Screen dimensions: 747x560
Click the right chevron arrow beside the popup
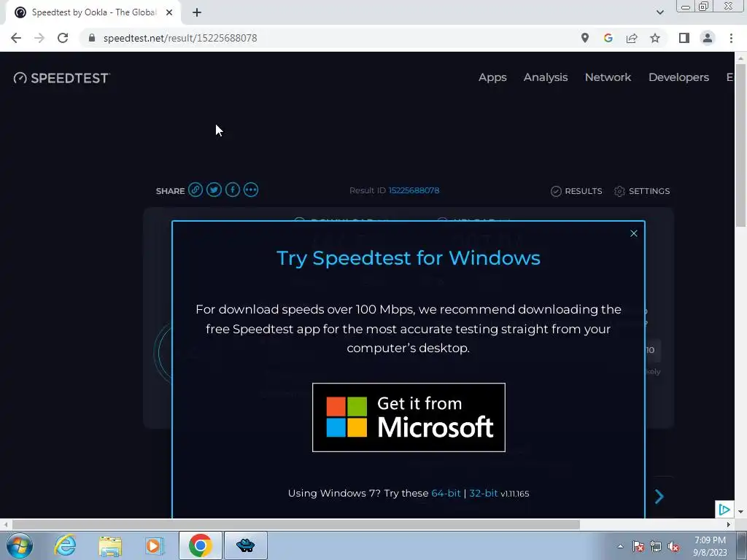tap(659, 496)
